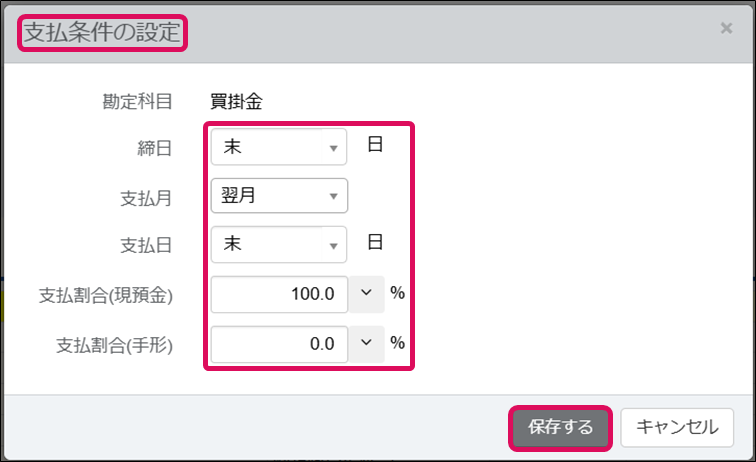Viewport: 756px width, 462px height.
Task: Click the 勘定科目 label
Action: tap(137, 102)
